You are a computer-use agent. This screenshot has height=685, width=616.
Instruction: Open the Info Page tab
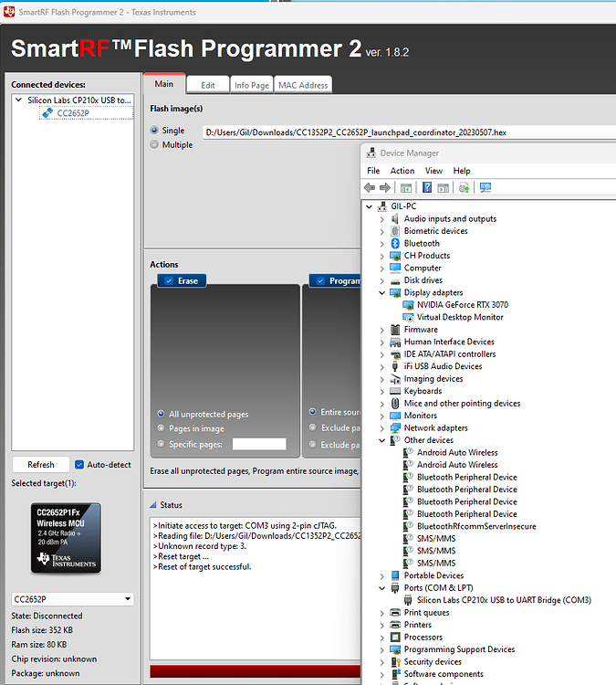point(252,85)
